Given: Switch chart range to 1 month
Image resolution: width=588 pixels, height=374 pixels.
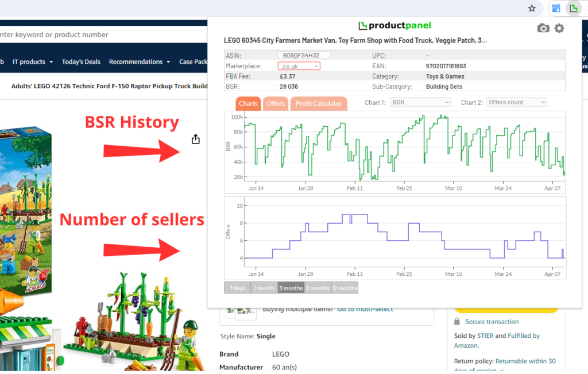Looking at the screenshot, I should coord(264,288).
